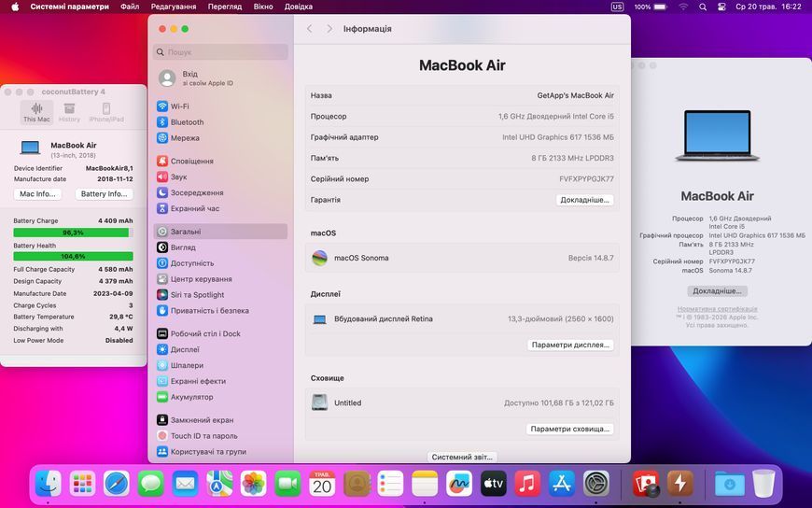The width and height of the screenshot is (812, 508).
Task: Click Системний звіт button
Action: [462, 457]
